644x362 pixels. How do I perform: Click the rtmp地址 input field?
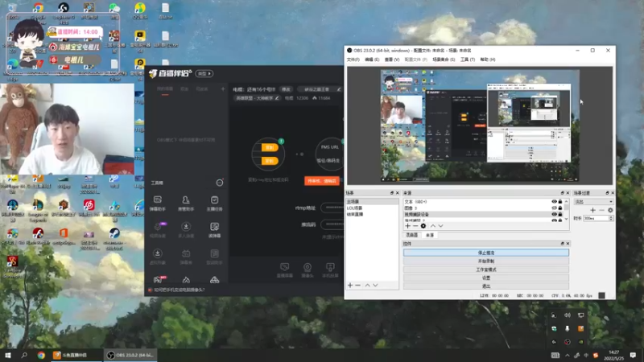click(x=332, y=208)
